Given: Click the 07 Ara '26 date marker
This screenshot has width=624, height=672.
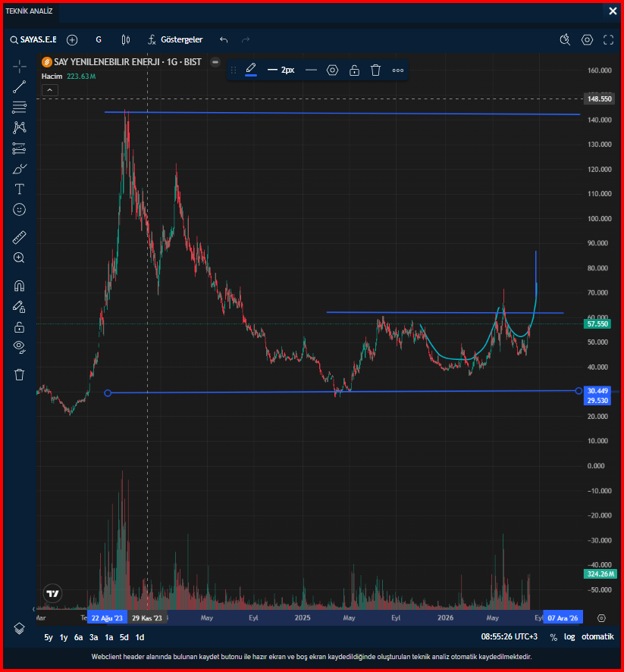Looking at the screenshot, I should 563,618.
